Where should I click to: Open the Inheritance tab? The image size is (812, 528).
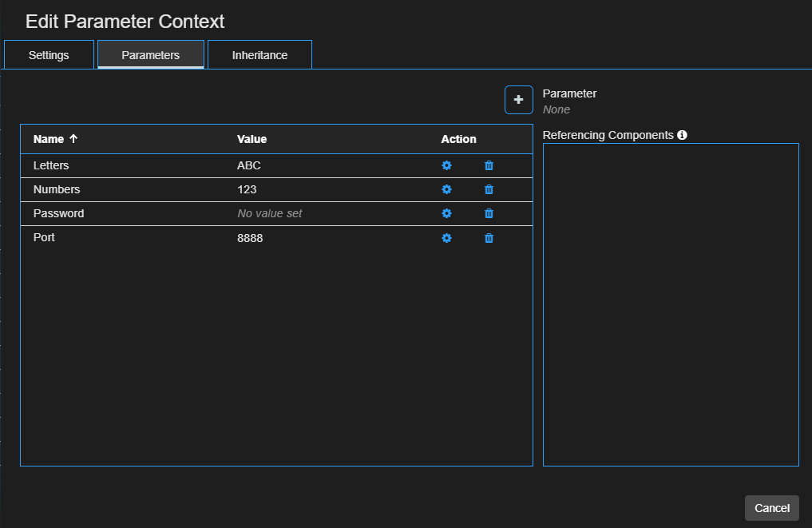click(x=259, y=54)
